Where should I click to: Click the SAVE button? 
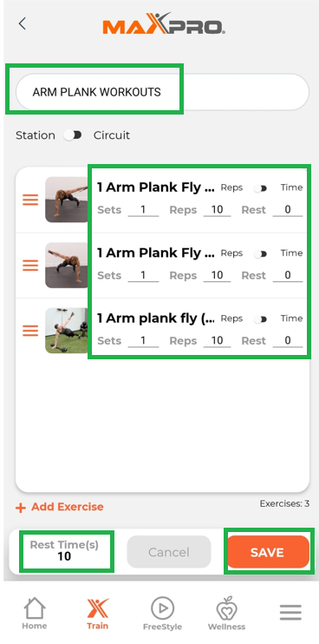pyautogui.click(x=268, y=552)
